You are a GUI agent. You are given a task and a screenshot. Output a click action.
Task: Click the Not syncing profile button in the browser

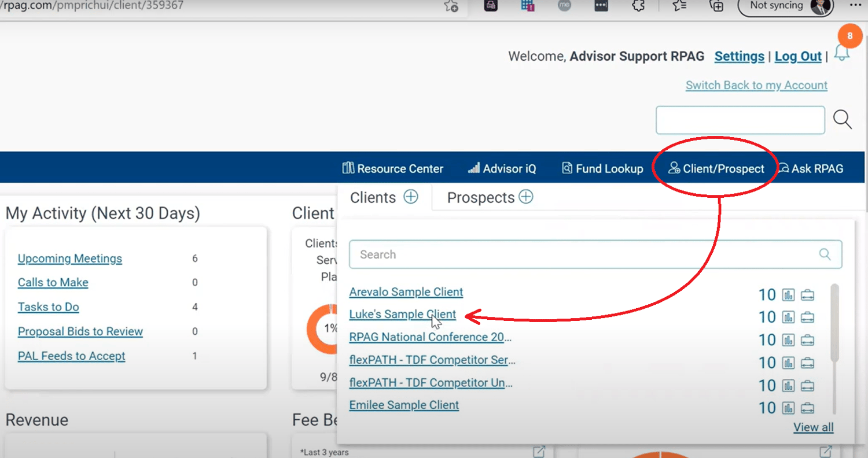[x=785, y=6]
